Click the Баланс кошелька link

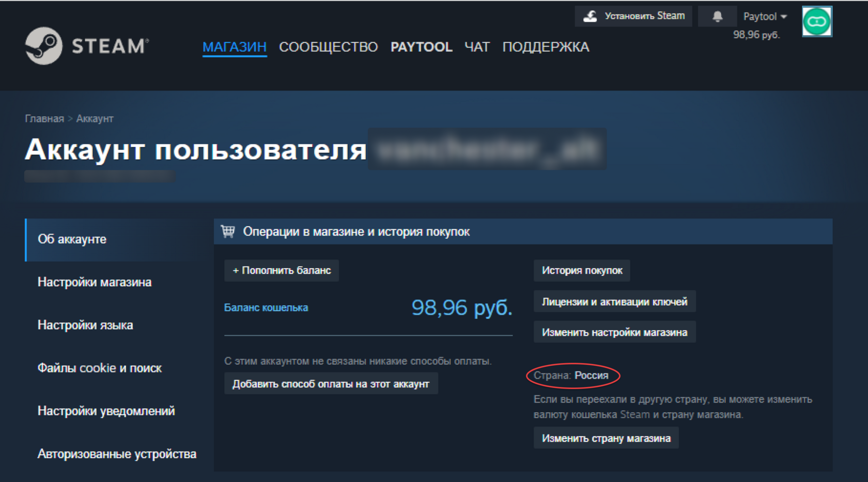pyautogui.click(x=266, y=308)
